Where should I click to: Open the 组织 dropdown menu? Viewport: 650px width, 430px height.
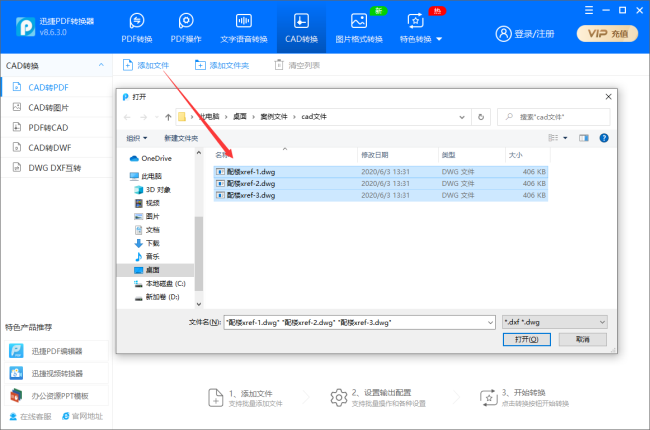pyautogui.click(x=137, y=138)
